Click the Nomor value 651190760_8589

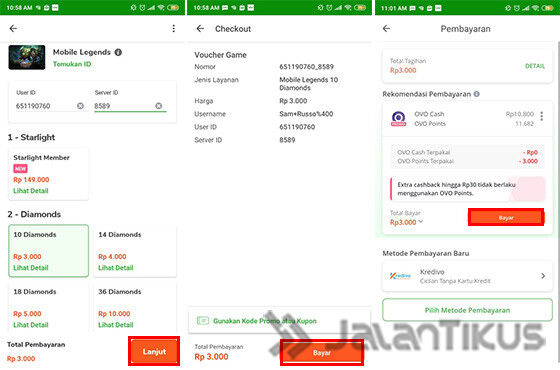[x=306, y=67]
